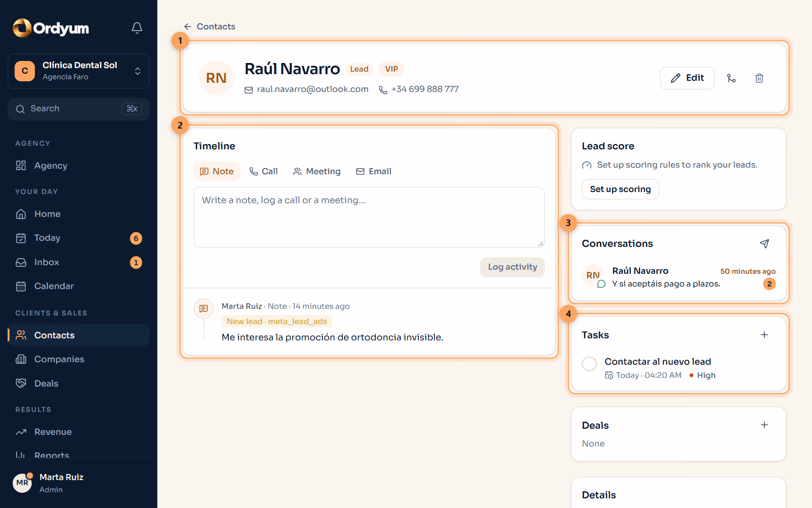Click the merge contact icon beside Edit

pos(731,78)
